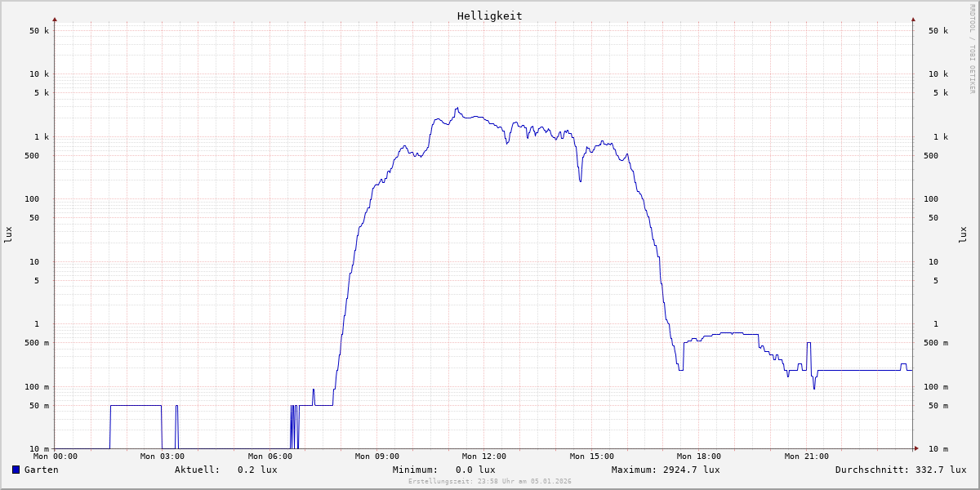Click the "Mon 00:00" time axis label
Image resolution: width=980 pixels, height=490 pixels.
[56, 457]
